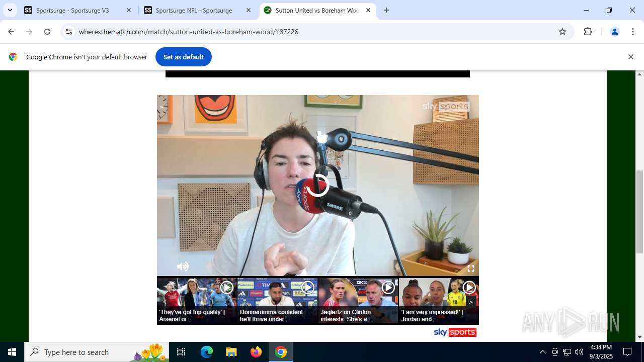Open the Windows notification center

coord(627,352)
